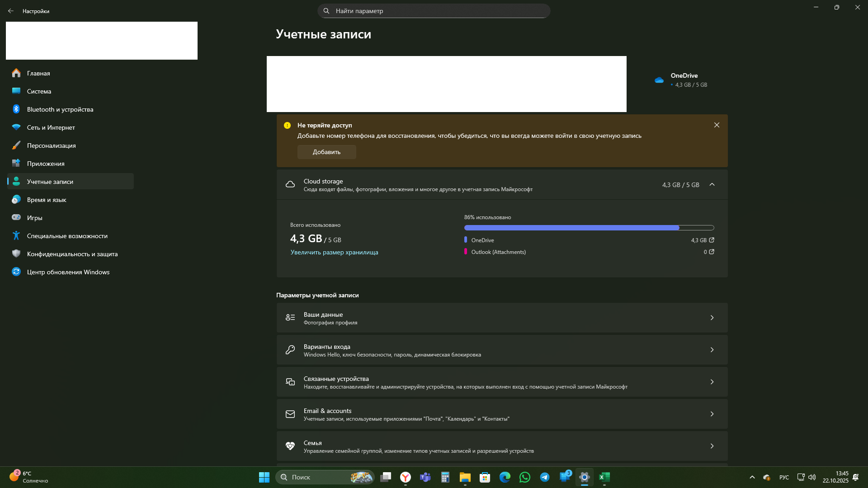Screen dimensions: 868x488
Task: Open Telegram from the taskbar
Action: click(x=545, y=477)
